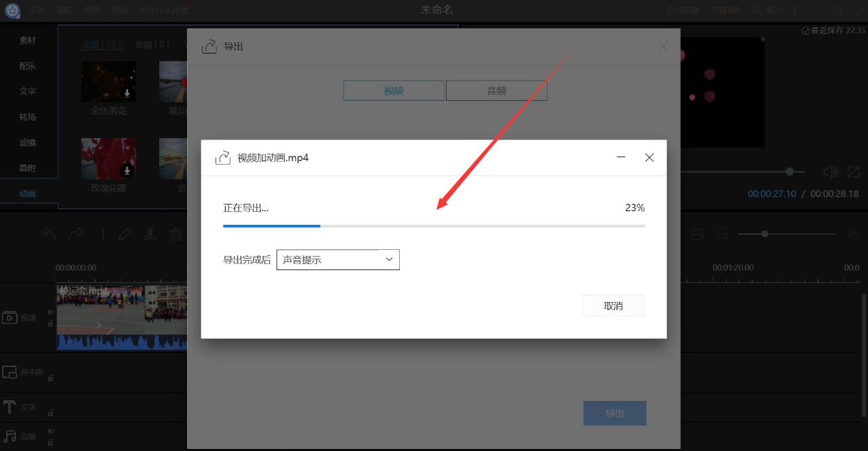This screenshot has width=868, height=451.
Task: Switch to the 音频 export tab
Action: tap(497, 91)
